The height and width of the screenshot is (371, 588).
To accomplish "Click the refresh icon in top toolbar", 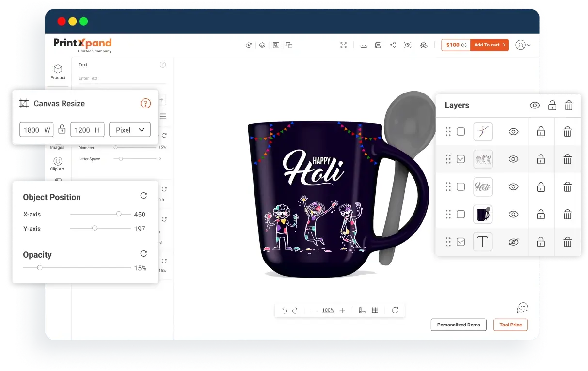I will click(249, 45).
